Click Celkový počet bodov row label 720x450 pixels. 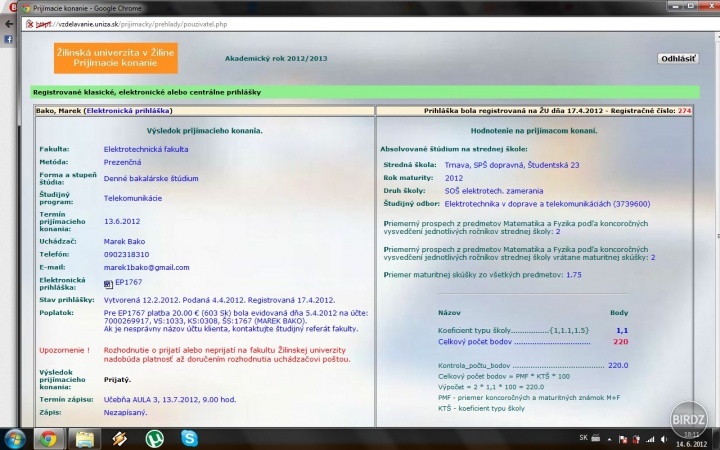point(475,342)
